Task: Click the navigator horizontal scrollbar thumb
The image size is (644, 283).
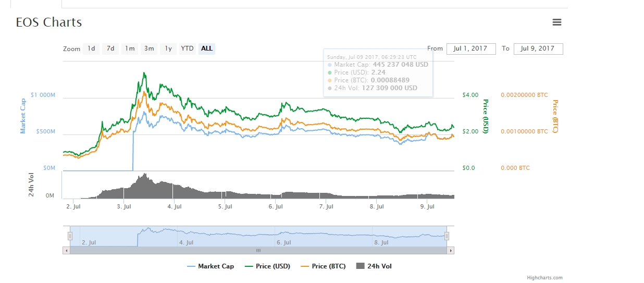Action: click(x=258, y=251)
